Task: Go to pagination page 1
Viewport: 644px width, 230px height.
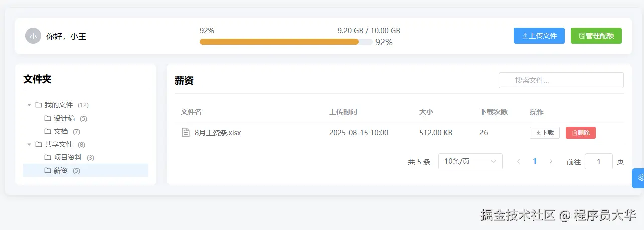Action: [x=535, y=161]
